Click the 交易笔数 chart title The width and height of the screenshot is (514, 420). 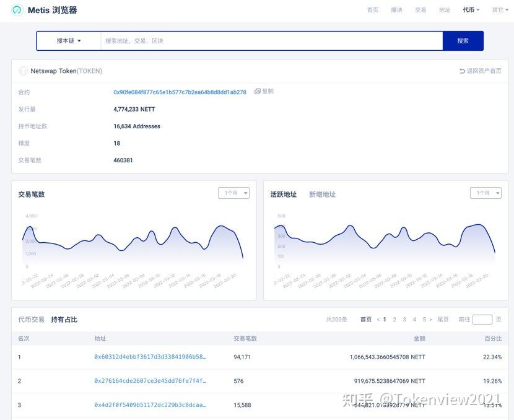tap(32, 195)
